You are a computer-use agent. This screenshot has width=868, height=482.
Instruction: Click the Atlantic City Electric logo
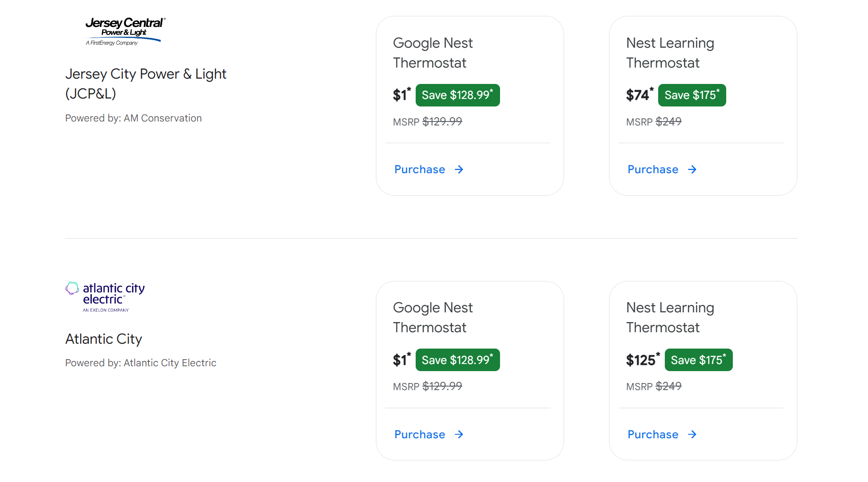(x=105, y=296)
